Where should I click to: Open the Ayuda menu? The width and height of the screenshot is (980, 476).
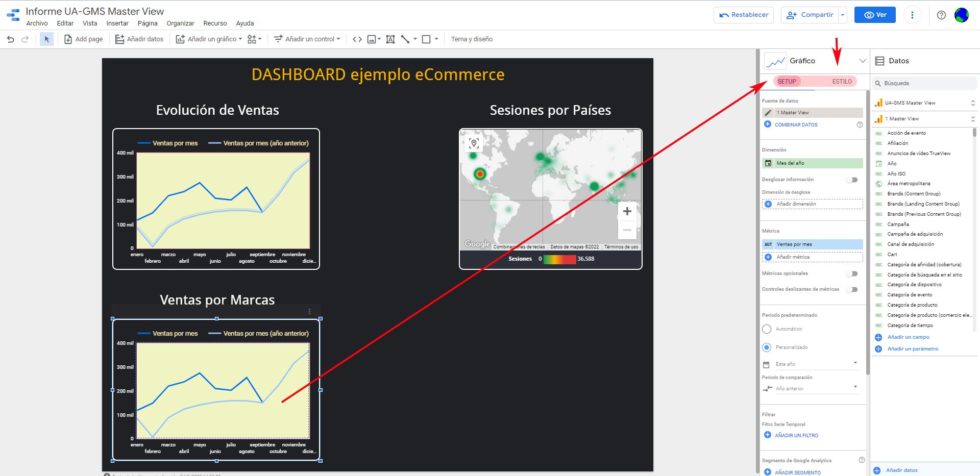click(245, 23)
